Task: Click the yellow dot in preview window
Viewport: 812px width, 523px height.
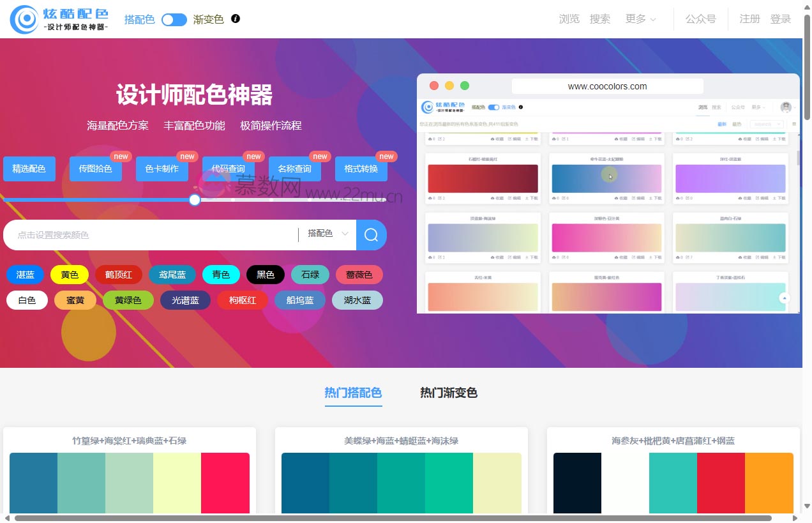Action: coord(449,86)
